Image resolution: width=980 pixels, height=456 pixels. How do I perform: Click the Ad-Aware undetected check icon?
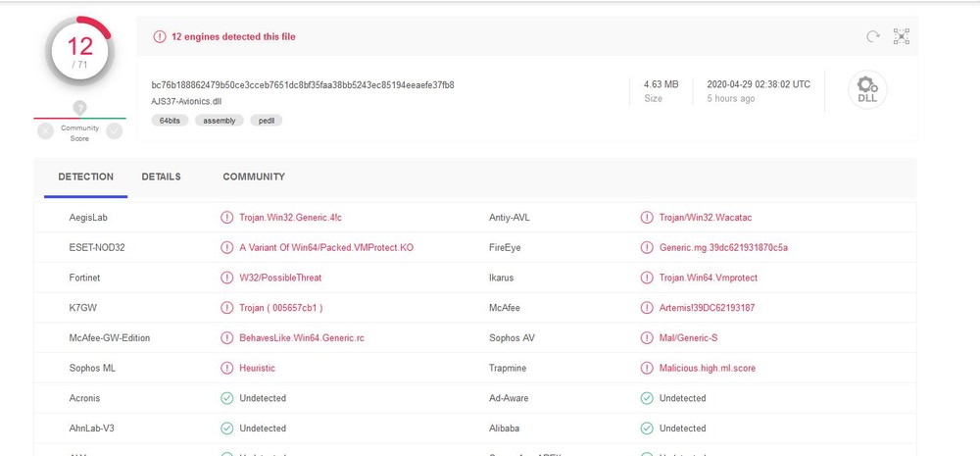click(647, 398)
